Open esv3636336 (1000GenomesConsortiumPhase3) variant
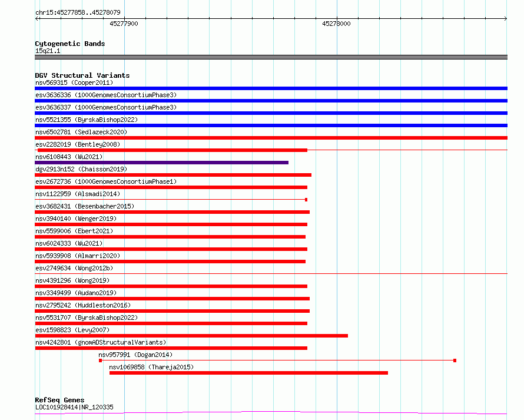This screenshot has height=420, width=524. [x=106, y=95]
